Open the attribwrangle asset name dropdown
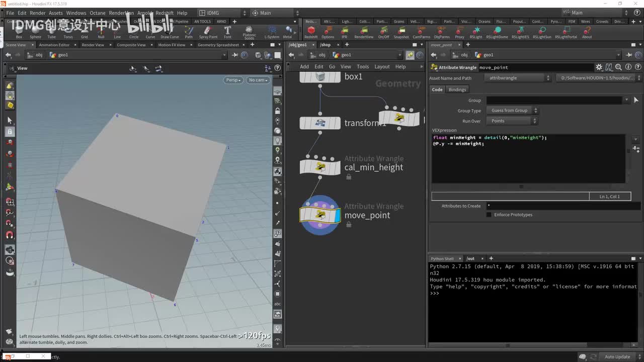Screen dimensions: 644x362 518,78
